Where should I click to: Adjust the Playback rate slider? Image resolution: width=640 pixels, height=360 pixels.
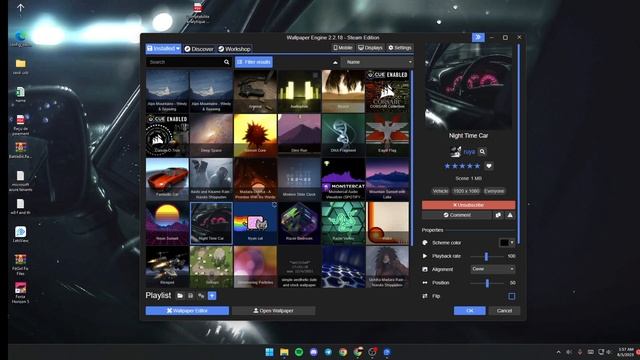[488, 256]
